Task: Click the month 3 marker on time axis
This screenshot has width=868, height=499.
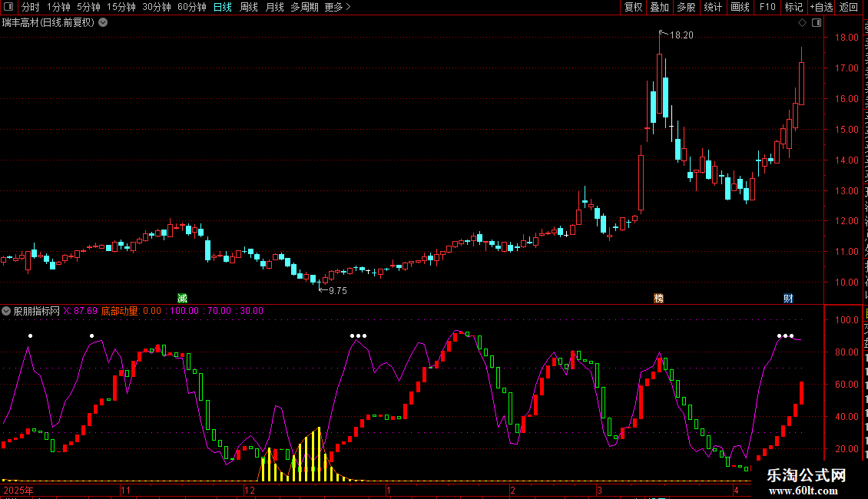Action: [599, 490]
